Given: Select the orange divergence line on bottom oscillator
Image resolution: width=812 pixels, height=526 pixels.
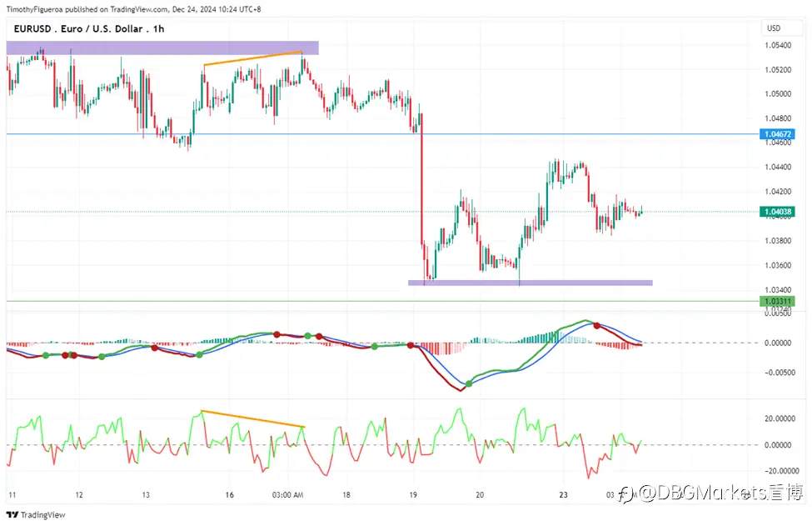Looking at the screenshot, I should coord(252,418).
